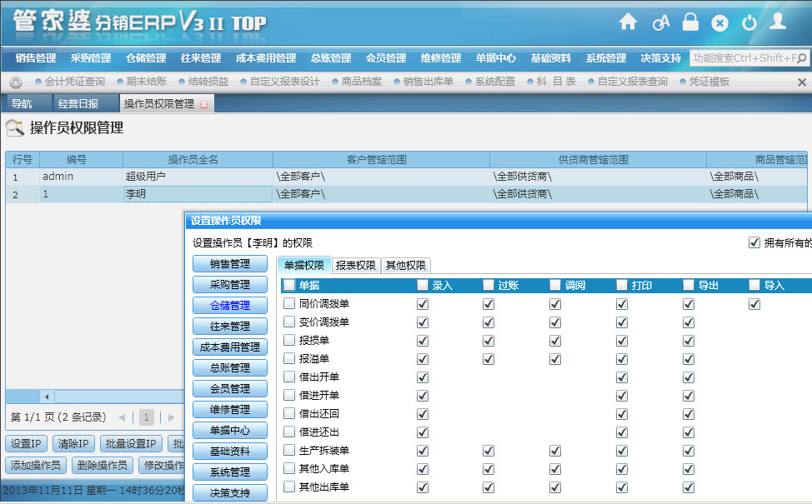Click the grid scrollbar left arrow
The image size is (812, 504).
click(47, 397)
